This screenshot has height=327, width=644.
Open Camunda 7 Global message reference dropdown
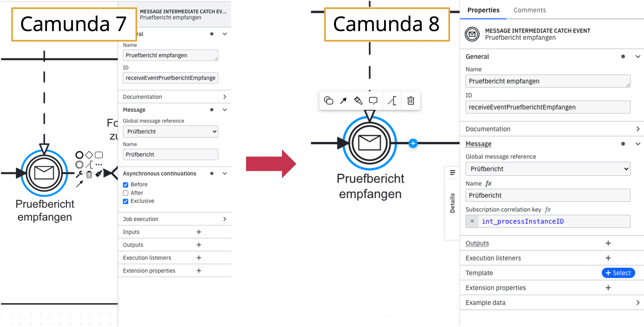(x=170, y=132)
